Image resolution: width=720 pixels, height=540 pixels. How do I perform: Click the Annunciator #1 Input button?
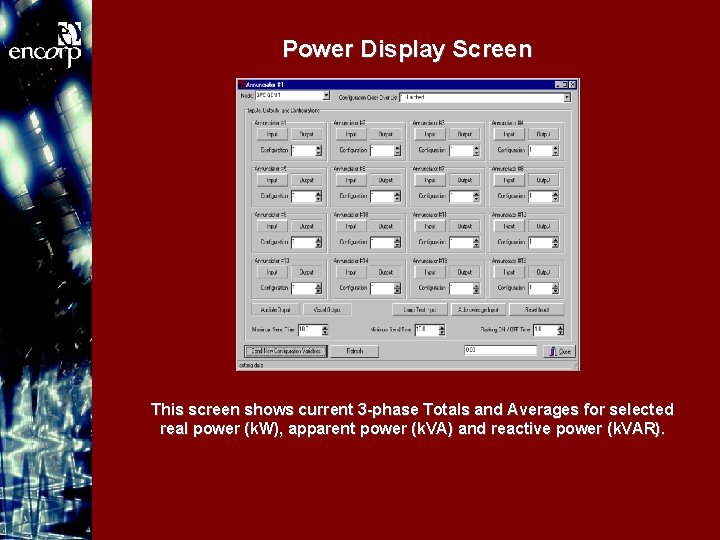(272, 134)
